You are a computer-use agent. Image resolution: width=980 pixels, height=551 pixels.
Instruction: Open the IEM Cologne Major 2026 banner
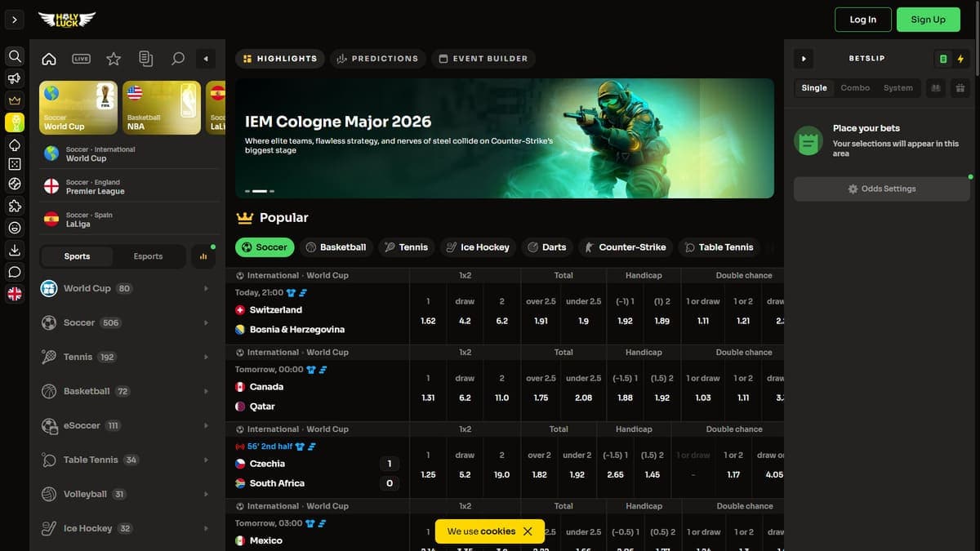pyautogui.click(x=505, y=138)
